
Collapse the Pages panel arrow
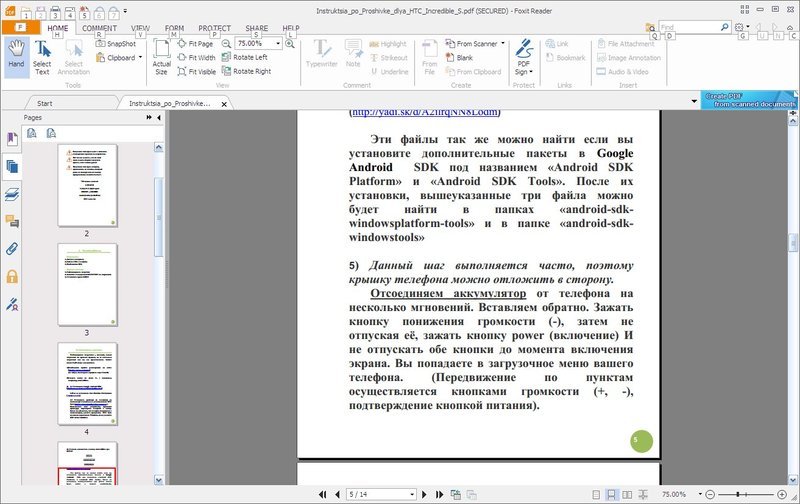pos(159,118)
